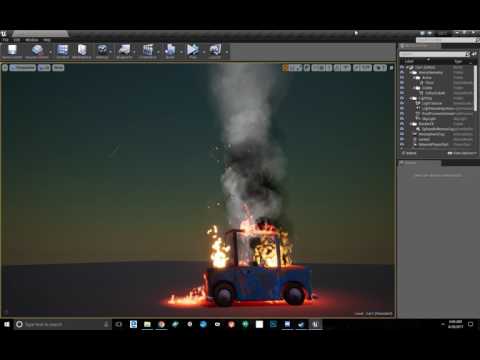
Task: Toggle eye visibility for the third Outliner row
Action: [402, 78]
